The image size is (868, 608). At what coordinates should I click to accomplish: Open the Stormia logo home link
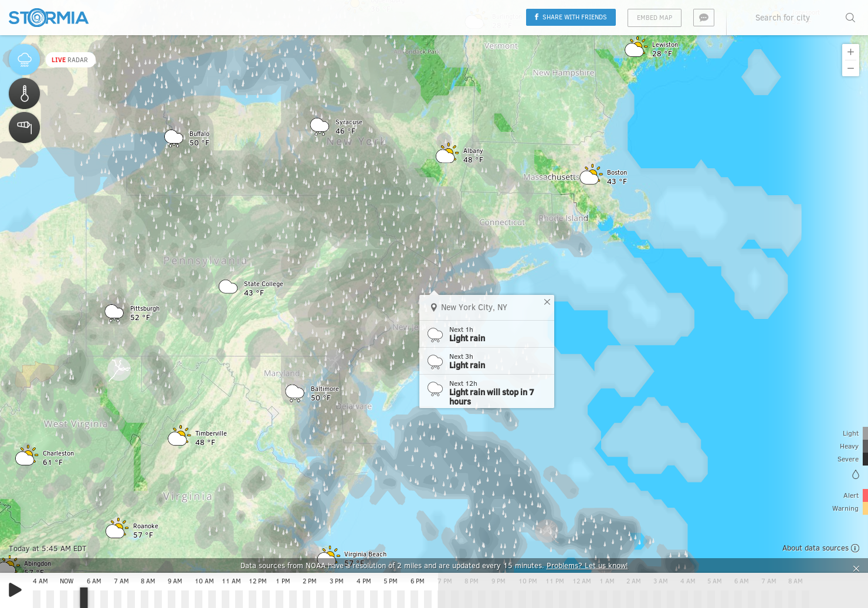pos(49,18)
